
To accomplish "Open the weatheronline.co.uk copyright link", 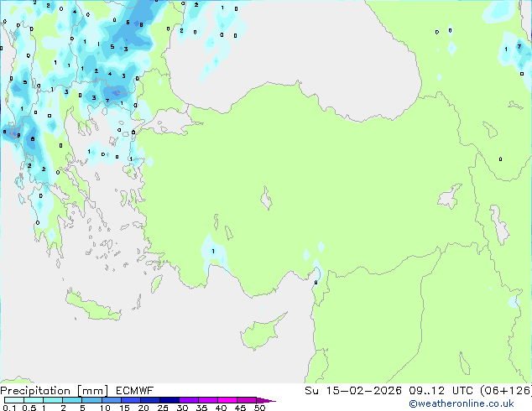I will pos(461,403).
